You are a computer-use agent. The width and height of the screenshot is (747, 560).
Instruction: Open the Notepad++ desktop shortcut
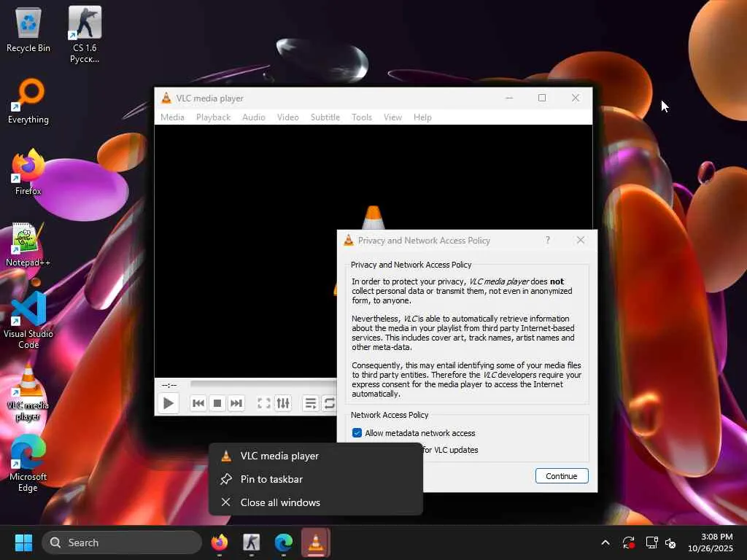[28, 244]
